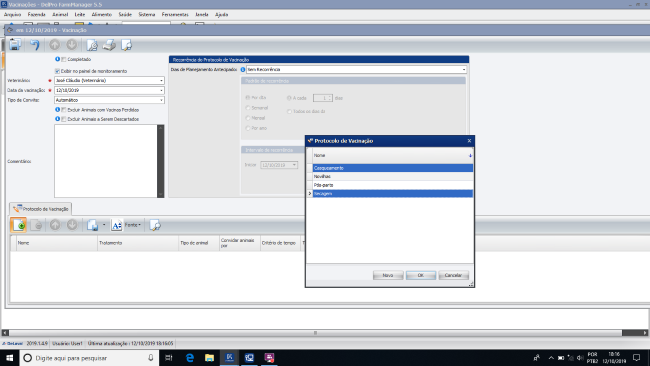Viewport: 650px width, 366px height.
Task: Open export icon dropdown arrow in protocol toolbar
Action: pos(104,225)
